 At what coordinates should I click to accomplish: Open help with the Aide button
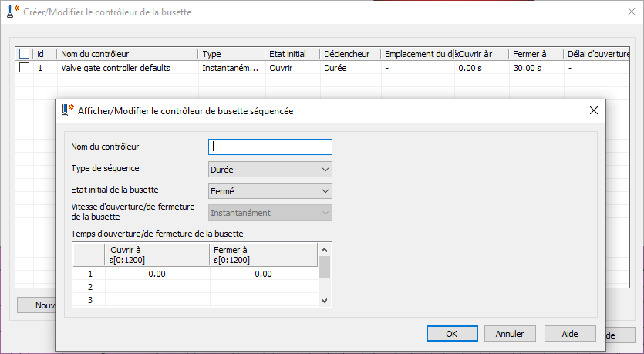(570, 334)
